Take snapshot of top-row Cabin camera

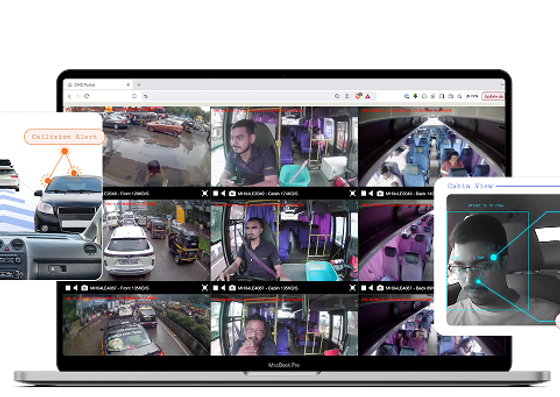pyautogui.click(x=232, y=193)
